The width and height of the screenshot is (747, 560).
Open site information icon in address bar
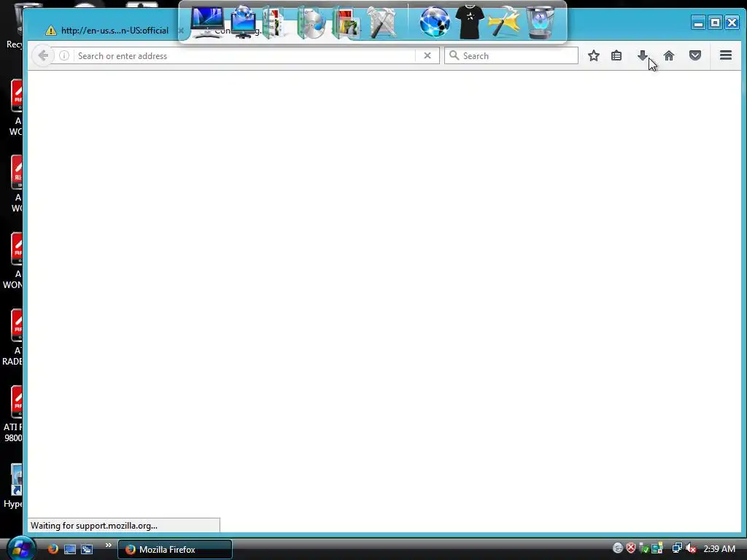click(x=64, y=55)
